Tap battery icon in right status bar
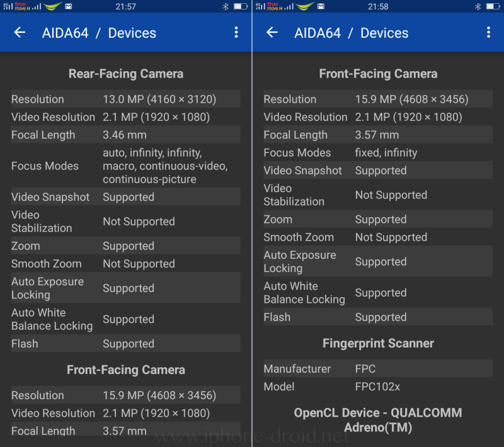This screenshot has height=447, width=504. (493, 6)
